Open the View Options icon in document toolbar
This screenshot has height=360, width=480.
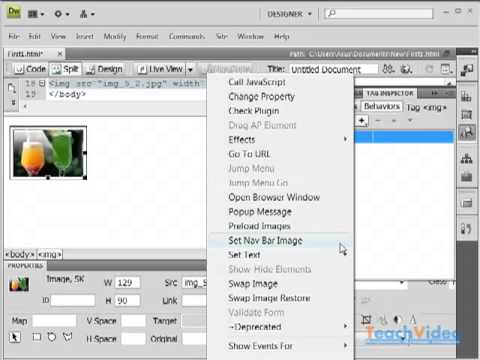446,69
